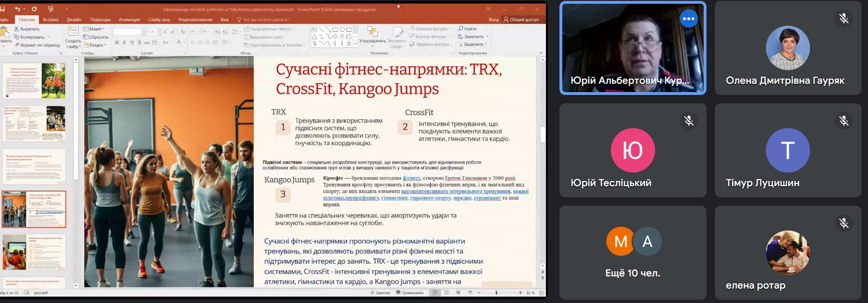Start slideshow from status bar icon
868x303 pixels.
point(470,293)
